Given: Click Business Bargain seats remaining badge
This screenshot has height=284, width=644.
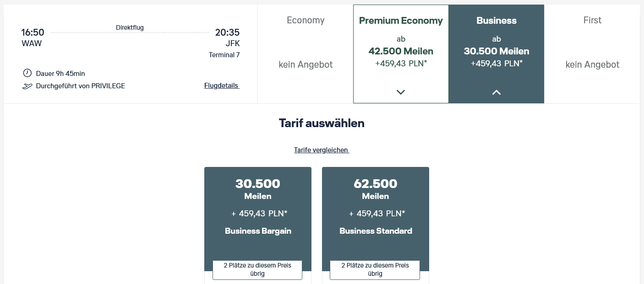Looking at the screenshot, I should point(257,270).
